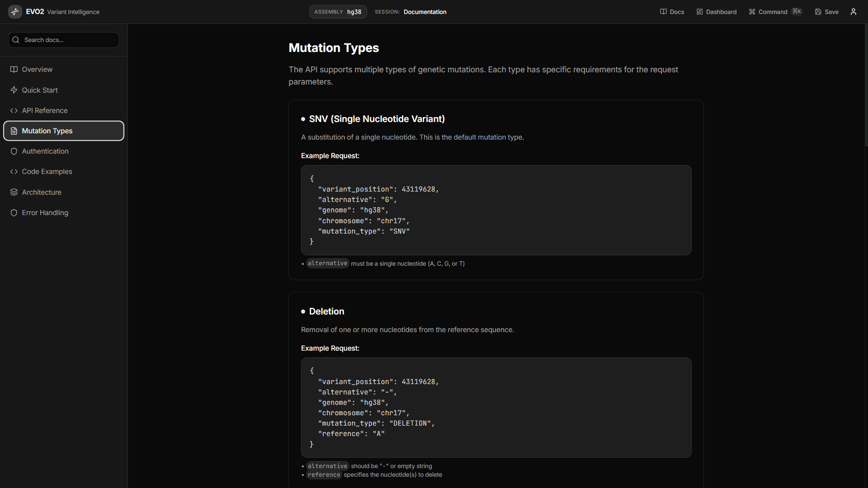
Task: Click the Deletion section heading
Action: (x=326, y=311)
